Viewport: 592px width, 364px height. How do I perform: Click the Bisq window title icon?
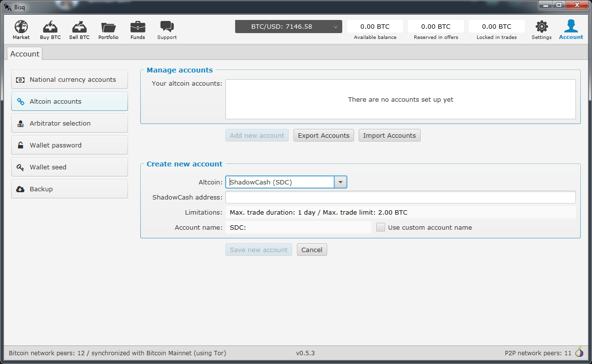8,7
